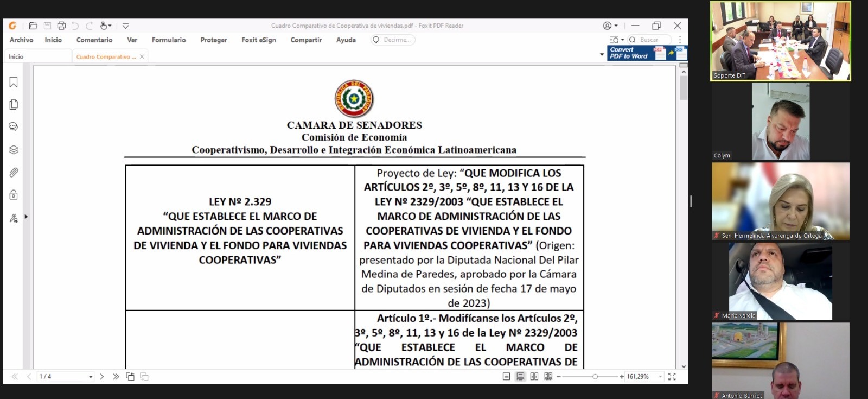Select single page view mode

[x=506, y=376]
